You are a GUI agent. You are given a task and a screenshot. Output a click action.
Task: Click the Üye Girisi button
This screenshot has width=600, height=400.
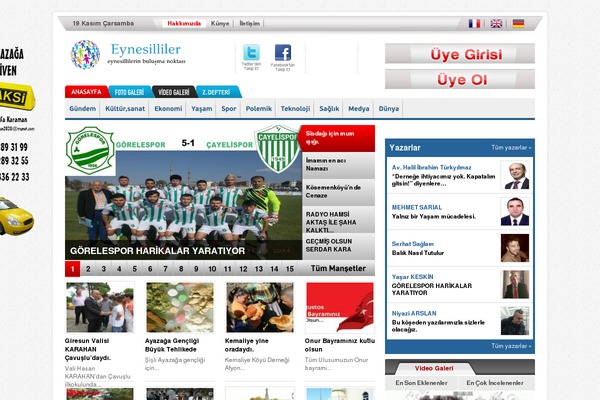click(460, 54)
